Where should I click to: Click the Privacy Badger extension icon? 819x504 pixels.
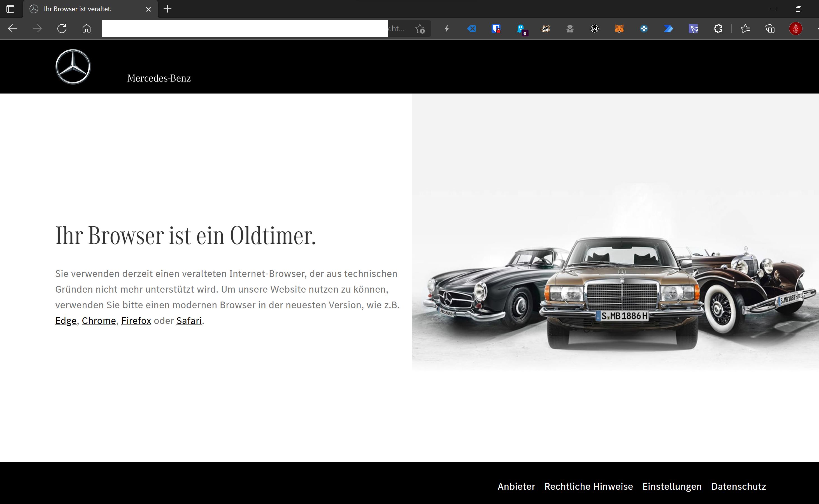[x=545, y=29]
